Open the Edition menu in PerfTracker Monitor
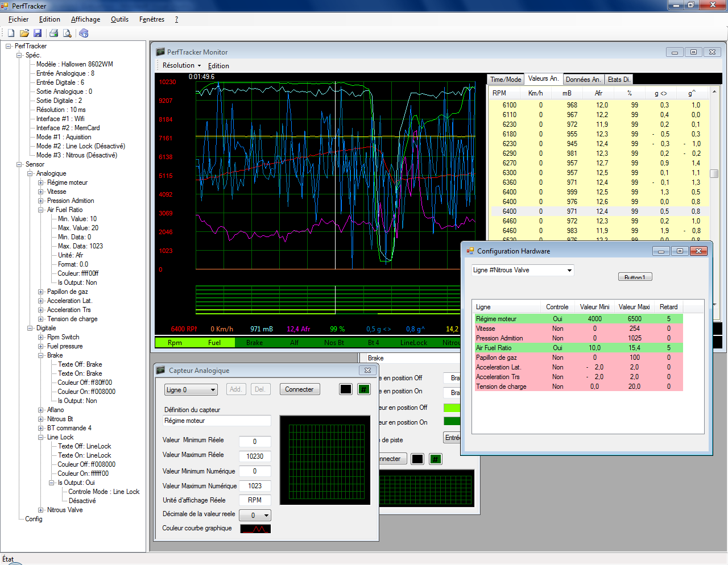Image resolution: width=728 pixels, height=565 pixels. [x=218, y=66]
